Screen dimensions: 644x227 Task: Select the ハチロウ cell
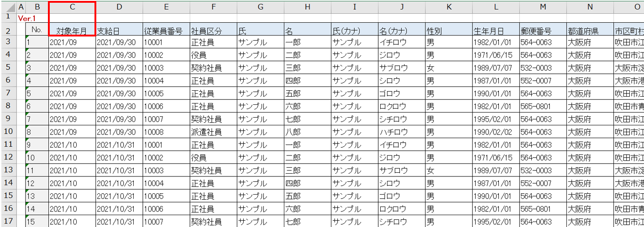[402, 132]
